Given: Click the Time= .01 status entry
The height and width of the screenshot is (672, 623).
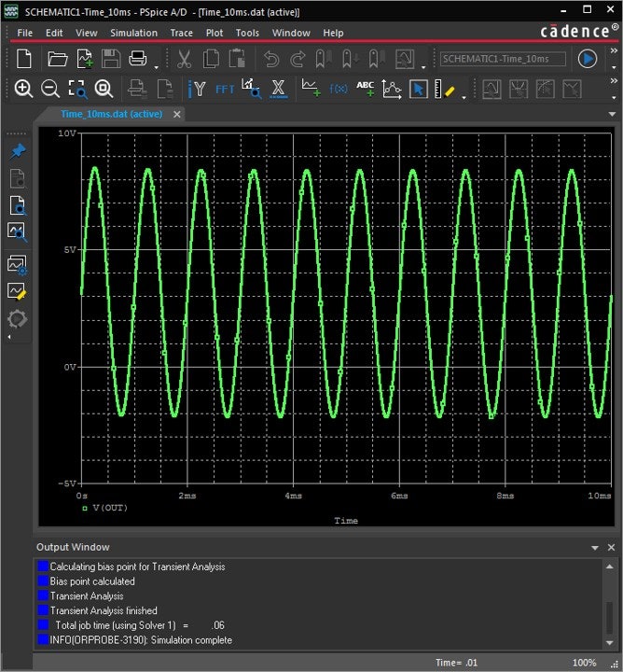Looking at the screenshot, I should [x=456, y=663].
